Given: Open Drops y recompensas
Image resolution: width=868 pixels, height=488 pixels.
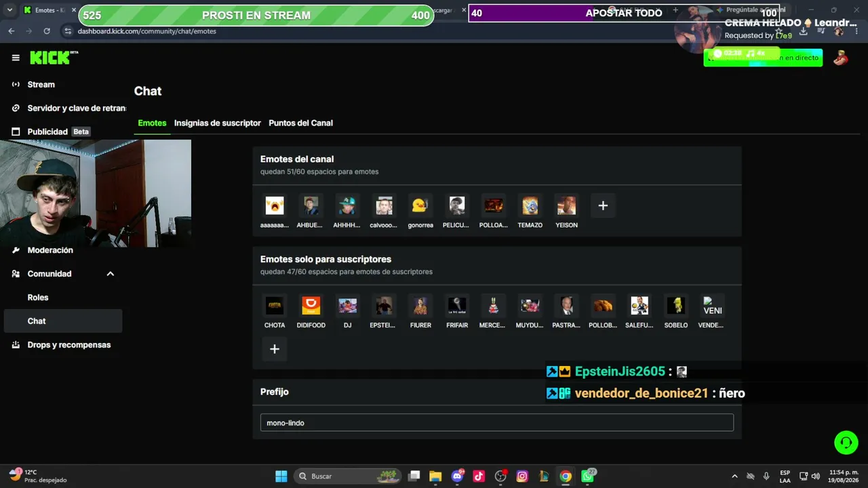Looking at the screenshot, I should [x=61, y=345].
